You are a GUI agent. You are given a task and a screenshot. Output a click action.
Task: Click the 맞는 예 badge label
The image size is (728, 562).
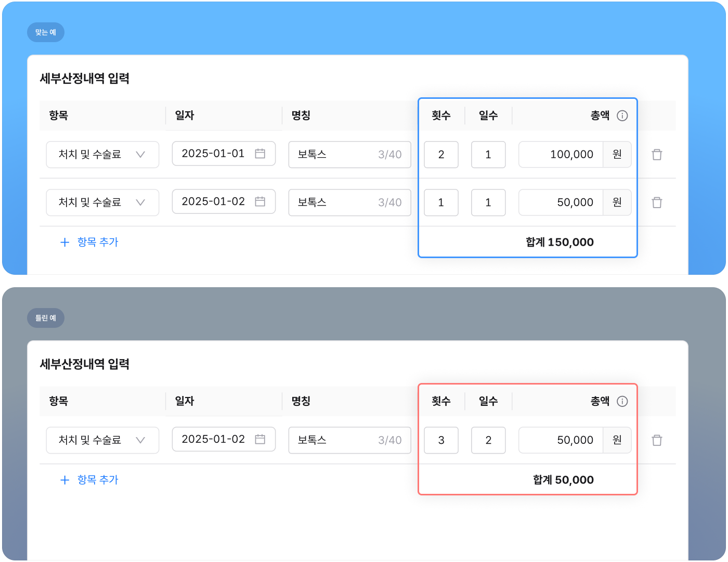point(46,32)
